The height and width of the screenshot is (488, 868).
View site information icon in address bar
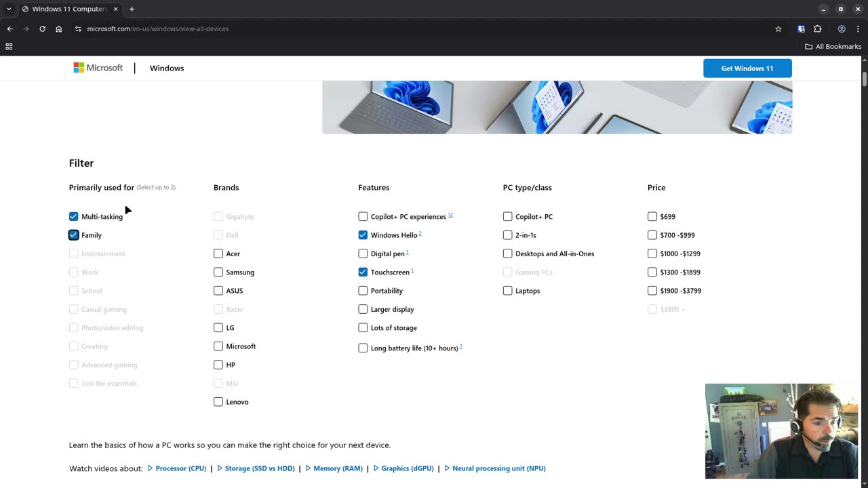78,28
